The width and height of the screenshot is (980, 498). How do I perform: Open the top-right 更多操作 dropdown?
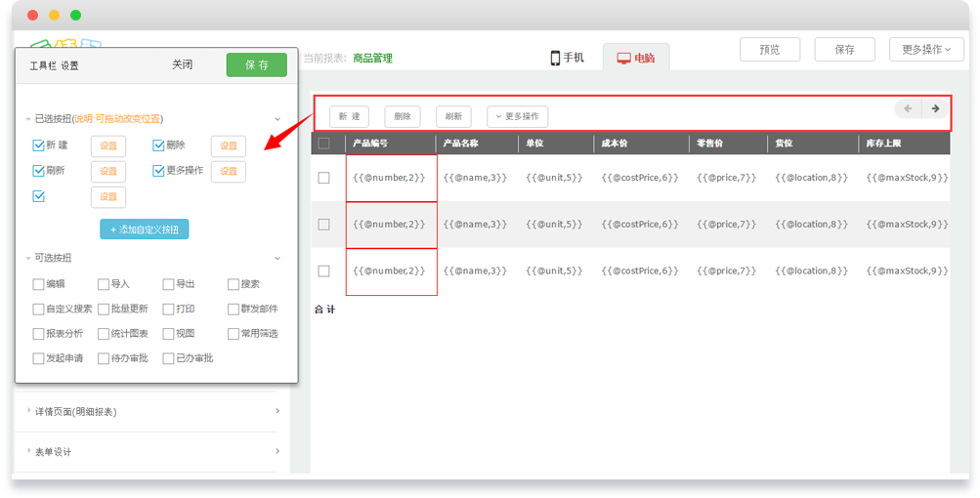click(x=926, y=50)
